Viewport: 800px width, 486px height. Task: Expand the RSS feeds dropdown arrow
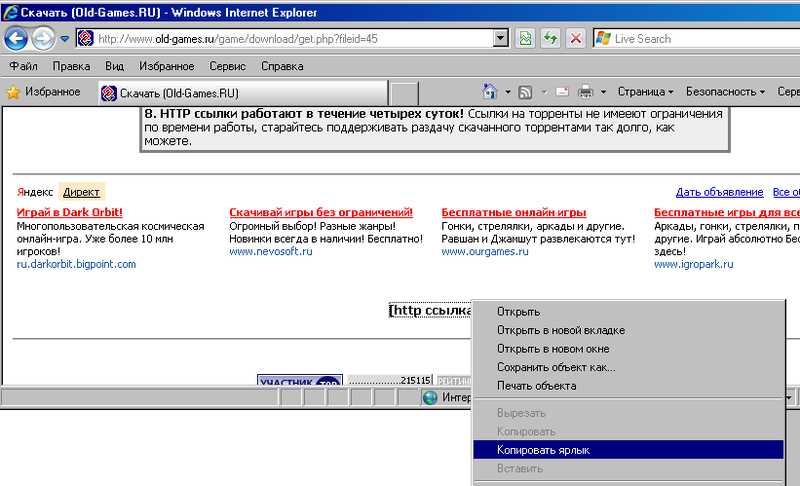coord(544,92)
